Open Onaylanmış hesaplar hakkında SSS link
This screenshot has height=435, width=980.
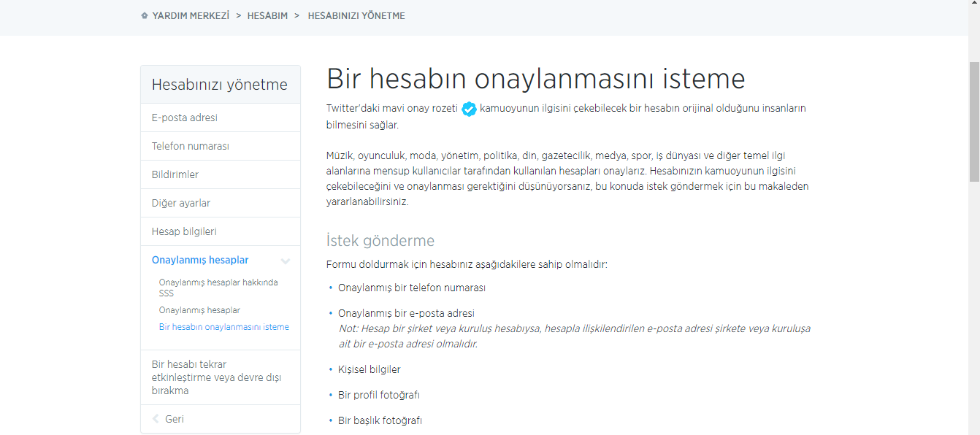point(218,288)
